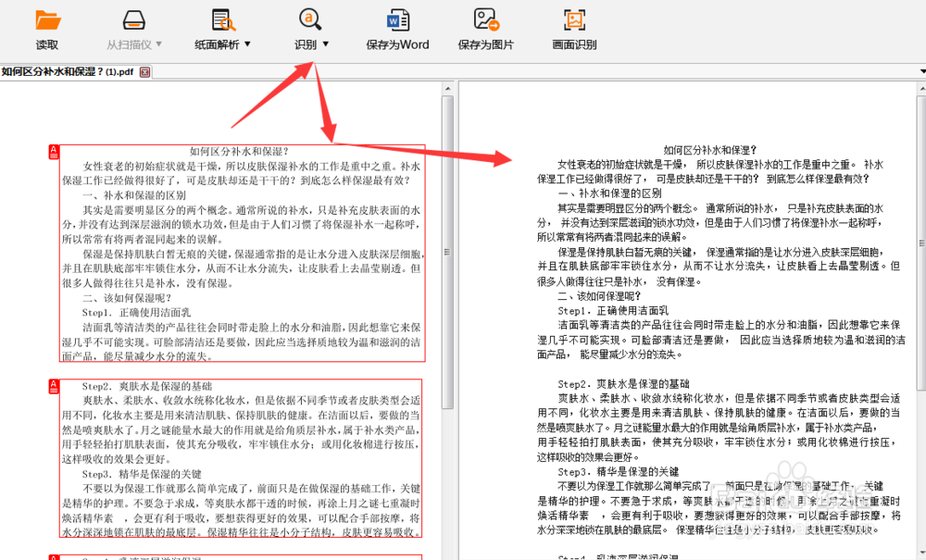
Task: Expand the 纸面解析 dropdown arrow
Action: [x=247, y=44]
